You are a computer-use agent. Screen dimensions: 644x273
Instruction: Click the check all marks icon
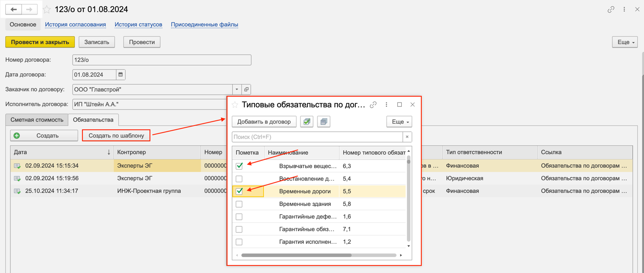pyautogui.click(x=307, y=122)
